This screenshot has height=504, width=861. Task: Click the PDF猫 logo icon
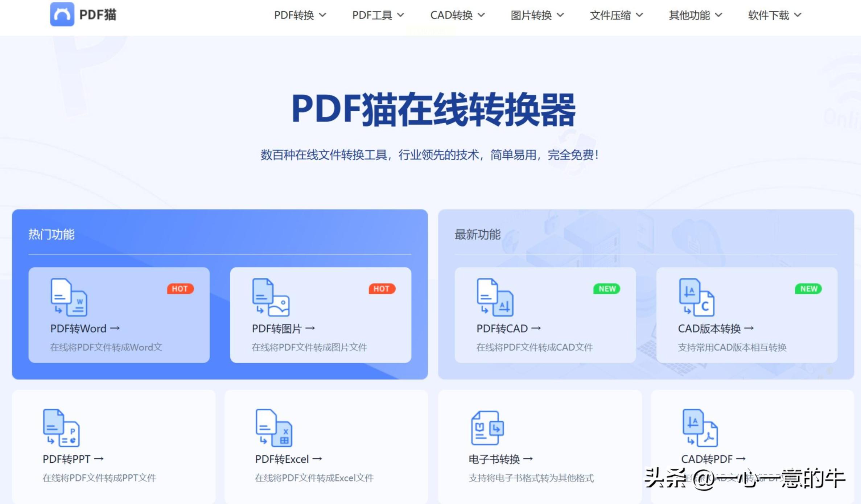point(62,15)
